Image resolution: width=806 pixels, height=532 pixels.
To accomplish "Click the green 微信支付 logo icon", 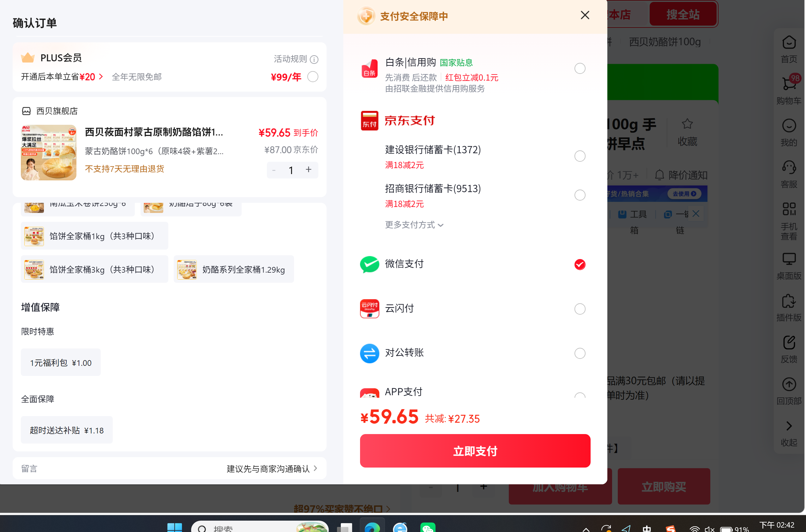I will (370, 264).
